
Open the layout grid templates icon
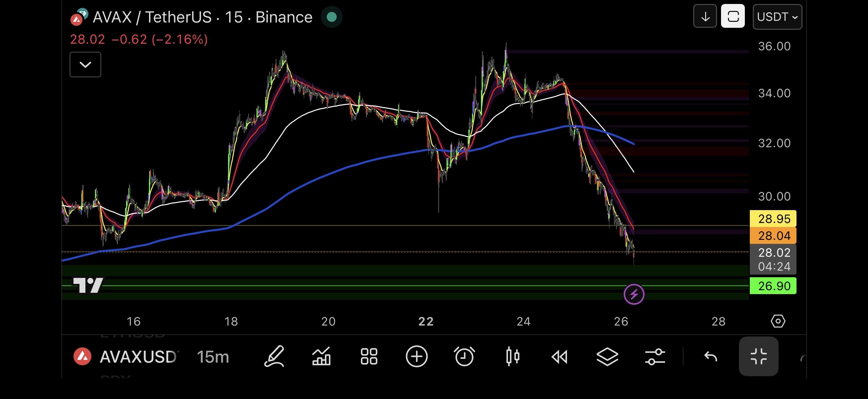[369, 356]
